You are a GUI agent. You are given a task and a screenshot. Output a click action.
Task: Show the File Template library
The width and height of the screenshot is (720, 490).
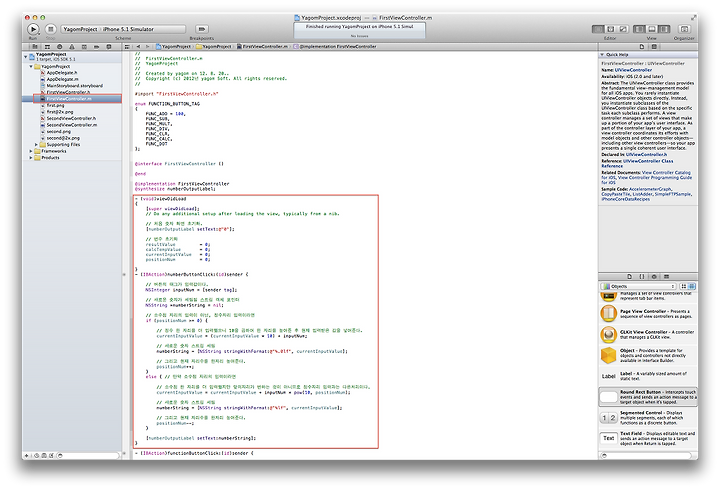630,276
